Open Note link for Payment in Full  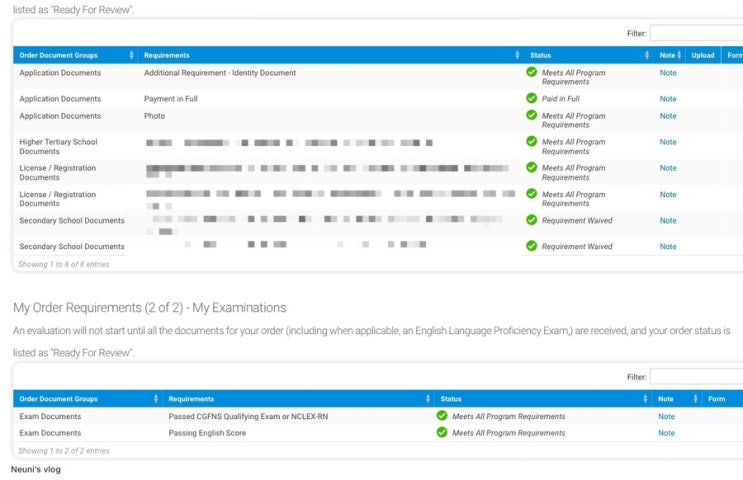click(668, 99)
